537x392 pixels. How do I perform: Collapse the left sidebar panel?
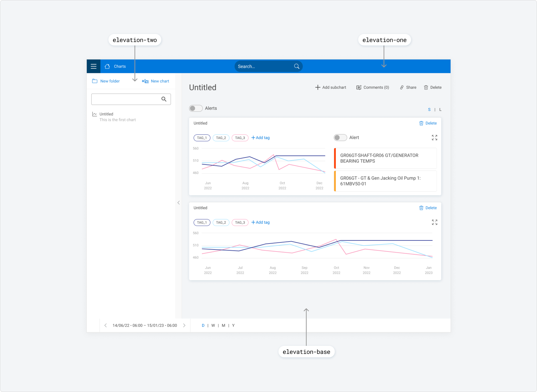coord(178,203)
